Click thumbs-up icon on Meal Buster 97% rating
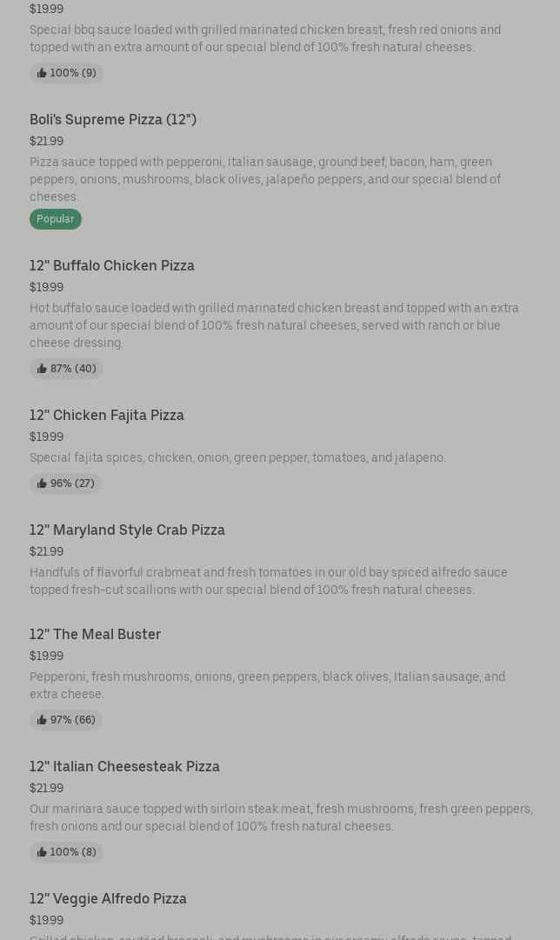560x940 pixels. [42, 721]
